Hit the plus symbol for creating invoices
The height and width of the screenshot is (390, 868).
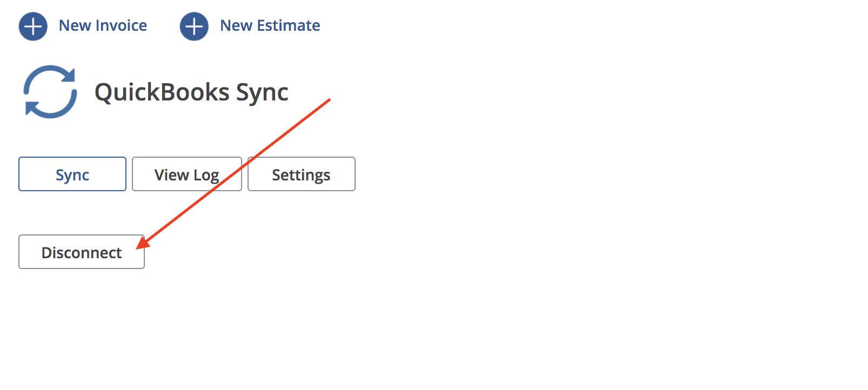point(33,25)
